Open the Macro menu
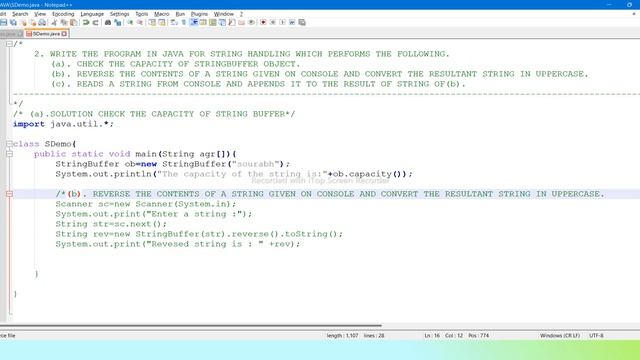This screenshot has width=640, height=360. click(x=162, y=14)
